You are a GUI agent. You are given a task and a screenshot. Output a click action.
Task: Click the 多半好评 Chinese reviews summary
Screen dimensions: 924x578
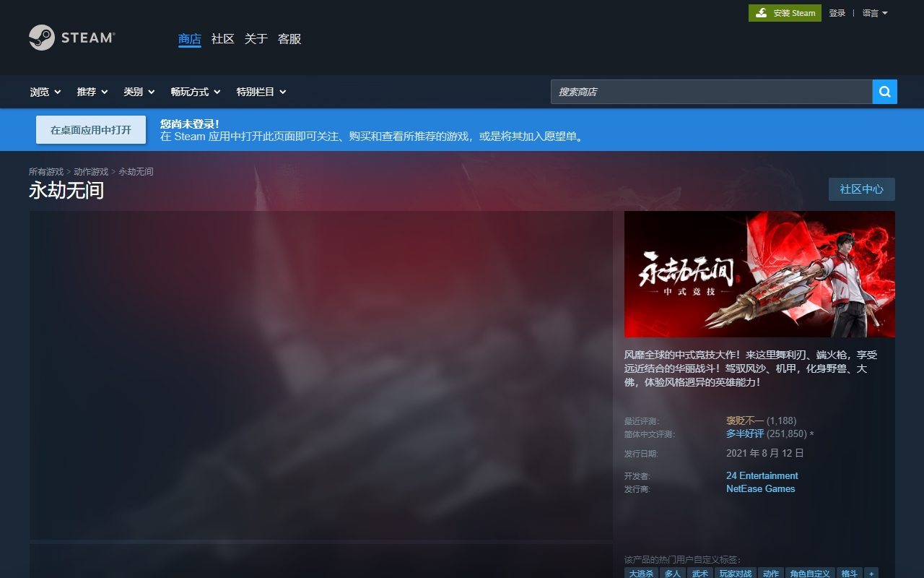[x=745, y=433]
